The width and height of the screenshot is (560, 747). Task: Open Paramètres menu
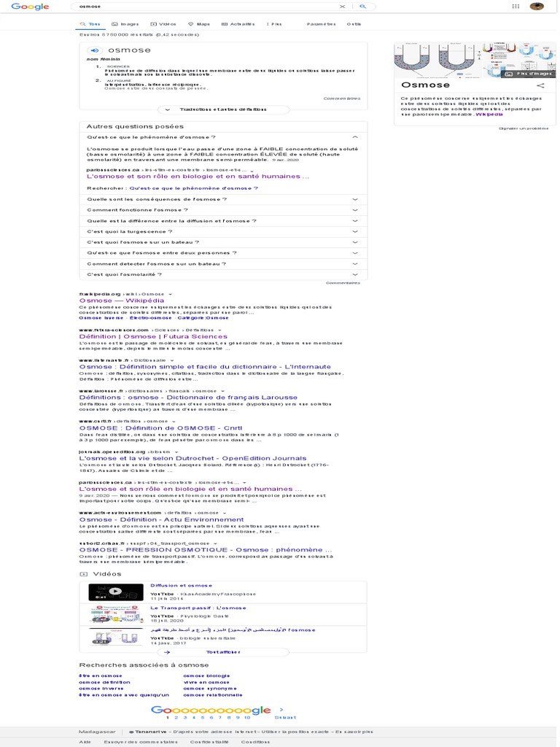pyautogui.click(x=322, y=24)
